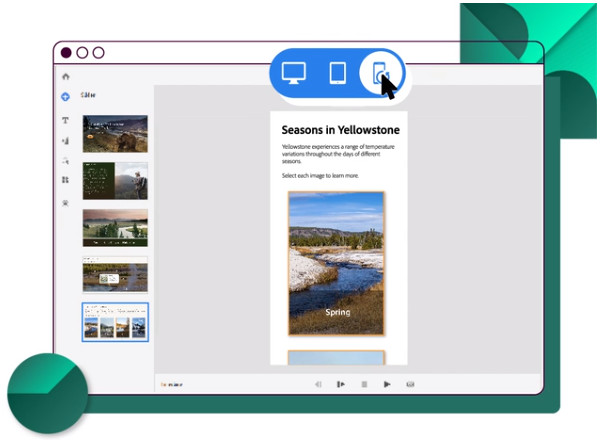Screen dimensions: 601x440
Task: Switch to desktop monitor preview
Action: [294, 73]
